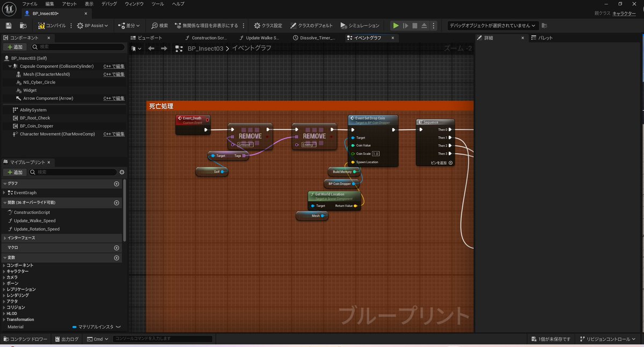
Task: Open the Update_Rotation_Speed function
Action: click(x=36, y=229)
